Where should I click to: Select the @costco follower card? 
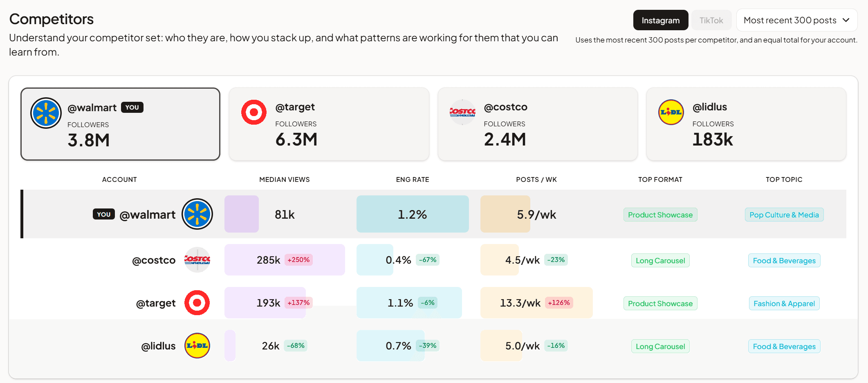click(538, 124)
